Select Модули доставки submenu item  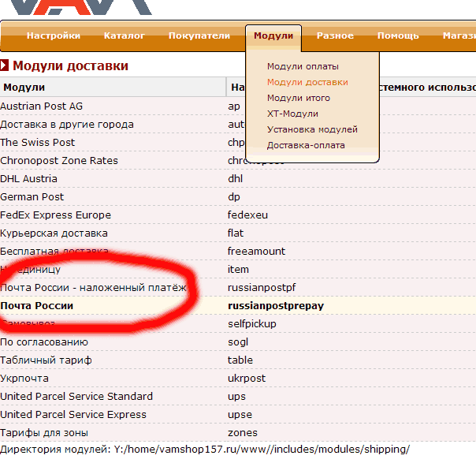pos(307,82)
